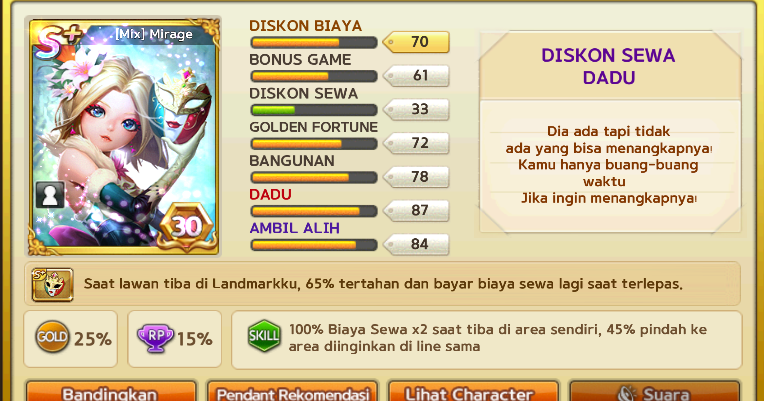Viewport: 764px width, 401px height.
Task: Click the Ambil Alih stat label
Action: (x=294, y=228)
